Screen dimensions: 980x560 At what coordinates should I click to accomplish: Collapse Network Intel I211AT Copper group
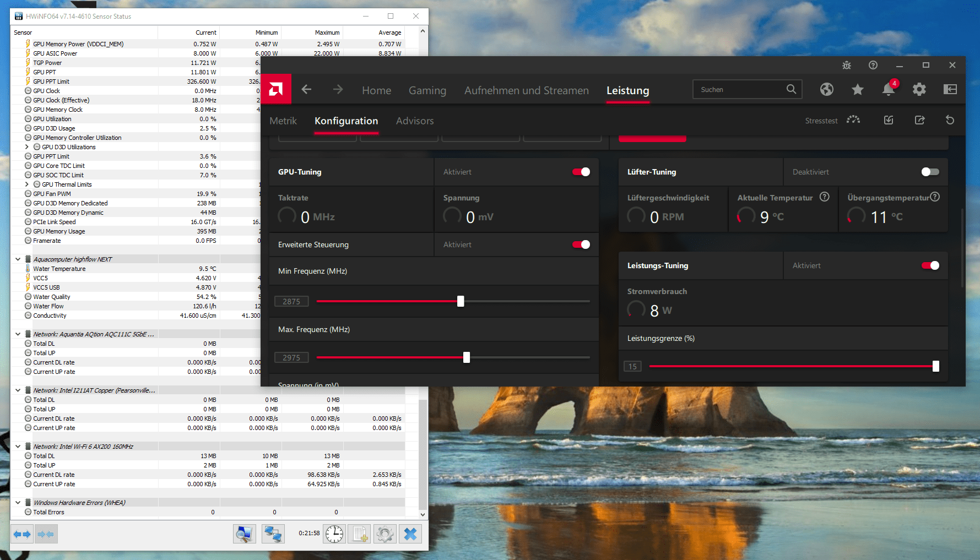(x=18, y=390)
